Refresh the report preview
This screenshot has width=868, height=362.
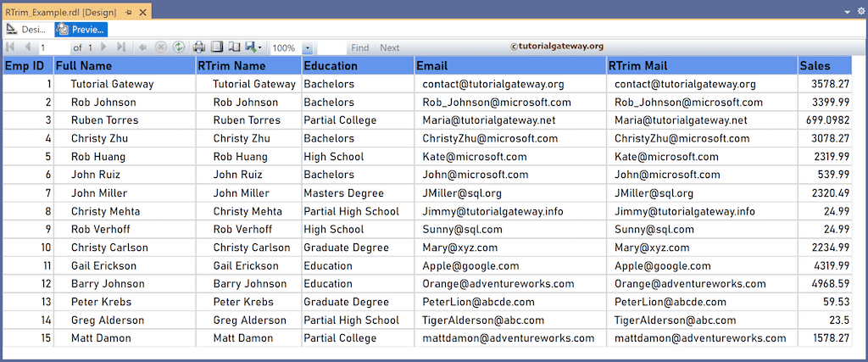(178, 47)
